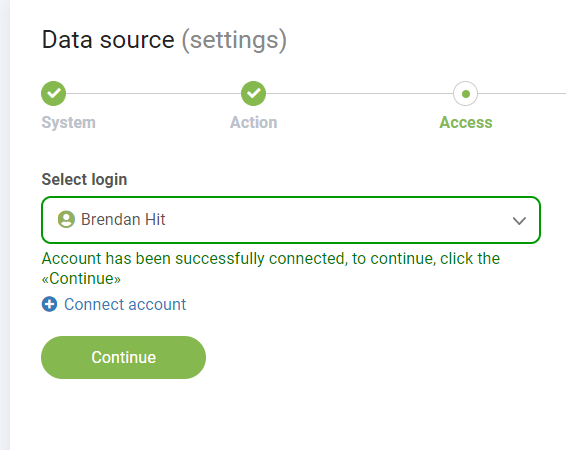566x450 pixels.
Task: Click progress line between System and Action
Action: pos(153,93)
